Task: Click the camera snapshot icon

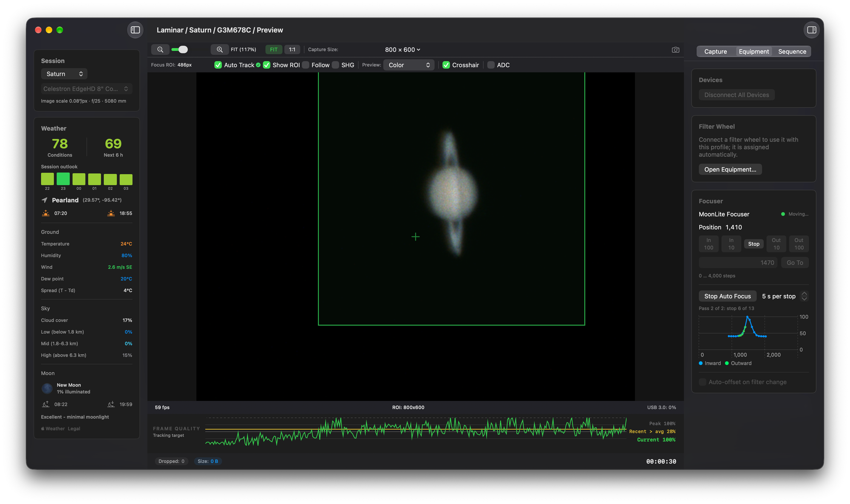Action: pos(675,50)
